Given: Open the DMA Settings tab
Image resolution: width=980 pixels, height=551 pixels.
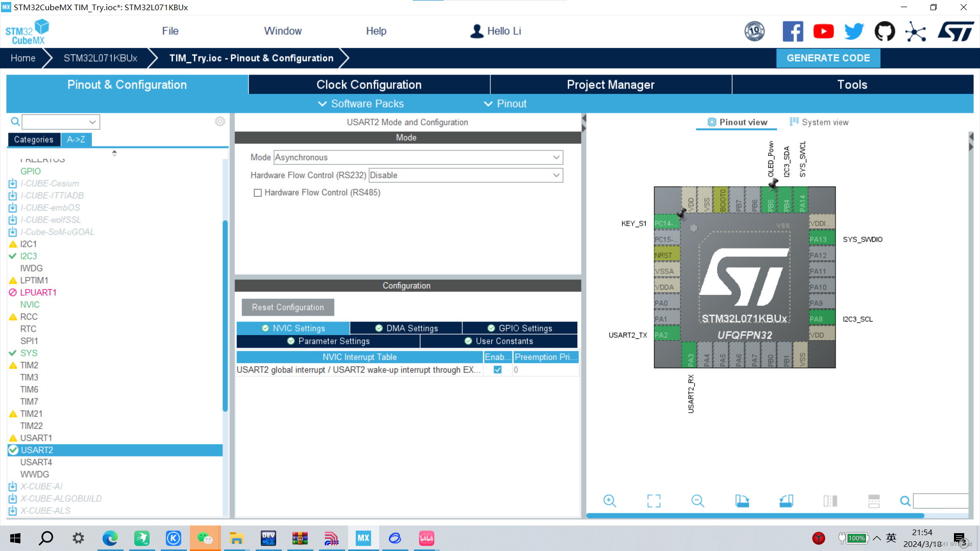Looking at the screenshot, I should 406,328.
